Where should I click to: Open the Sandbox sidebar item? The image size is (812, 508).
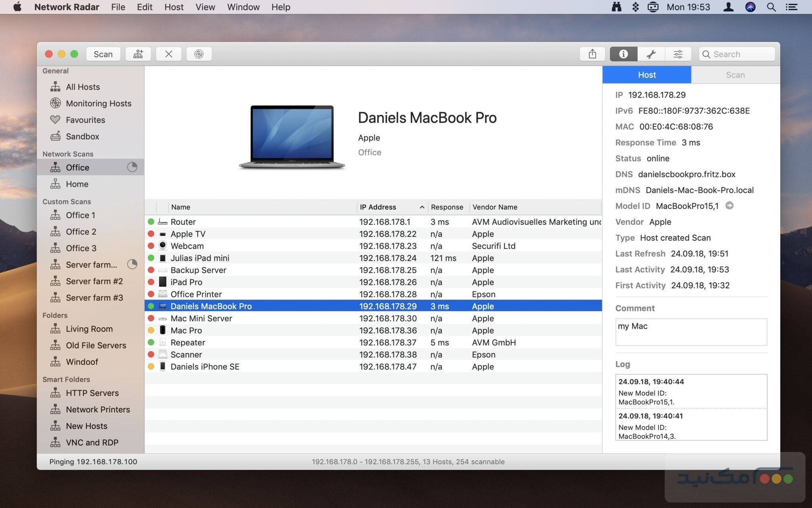tap(82, 137)
